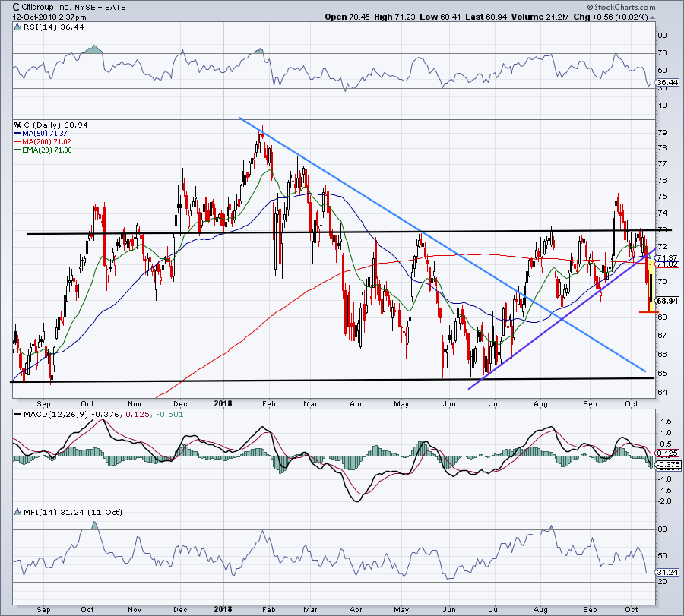The width and height of the screenshot is (684, 616).
Task: Select the green EMA(20) 71.36 legend entry
Action: point(43,150)
